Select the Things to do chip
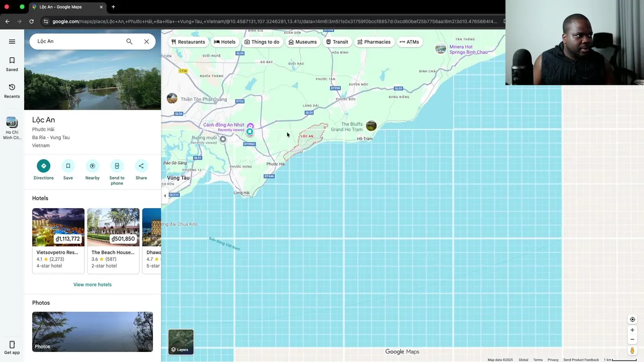The width and height of the screenshot is (644, 362). tap(262, 42)
